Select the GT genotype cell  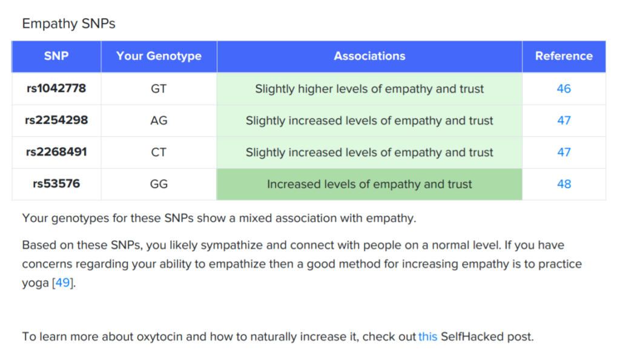tap(159, 89)
